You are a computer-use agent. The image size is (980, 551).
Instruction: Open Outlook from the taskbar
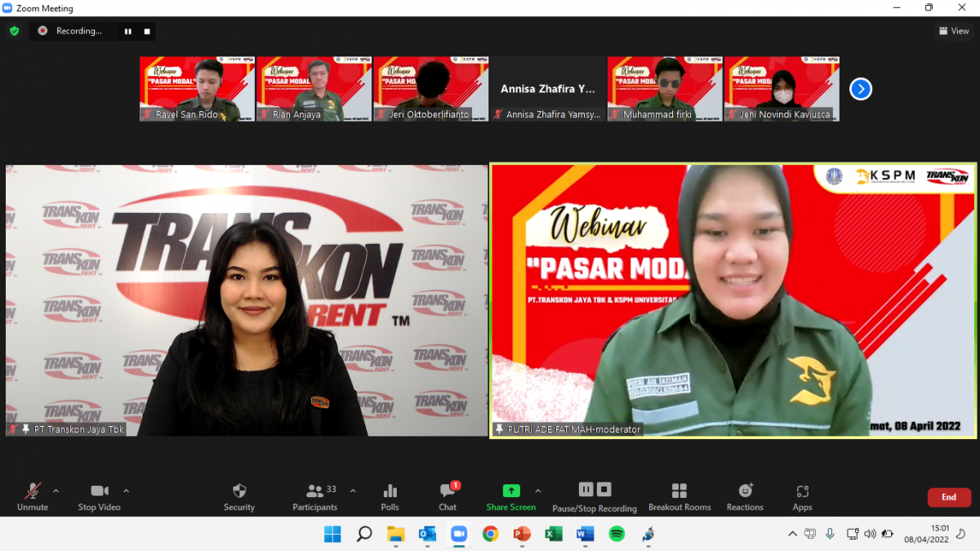[427, 534]
